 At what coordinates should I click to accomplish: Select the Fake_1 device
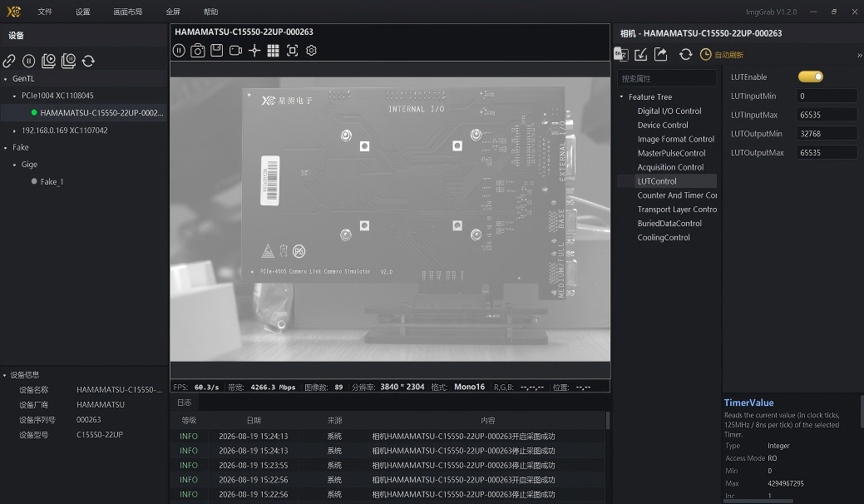coord(52,182)
